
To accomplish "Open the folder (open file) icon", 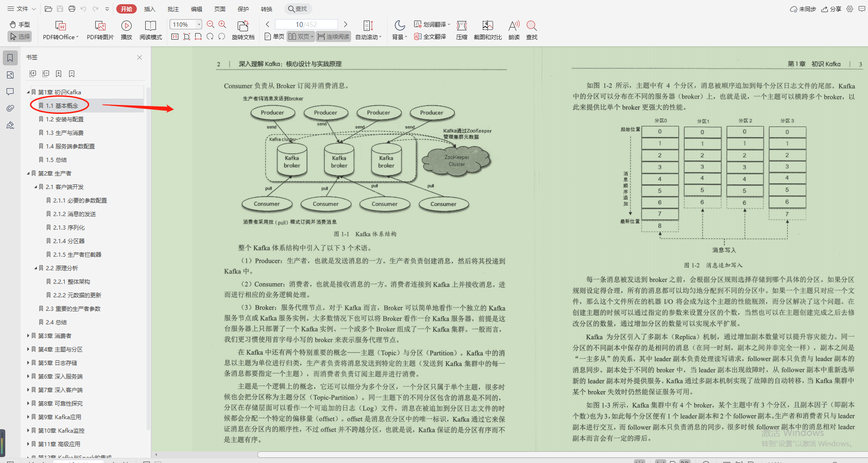I will pyautogui.click(x=48, y=9).
